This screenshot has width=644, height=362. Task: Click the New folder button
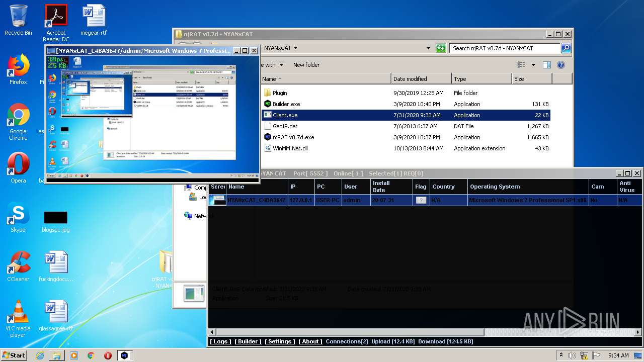306,65
